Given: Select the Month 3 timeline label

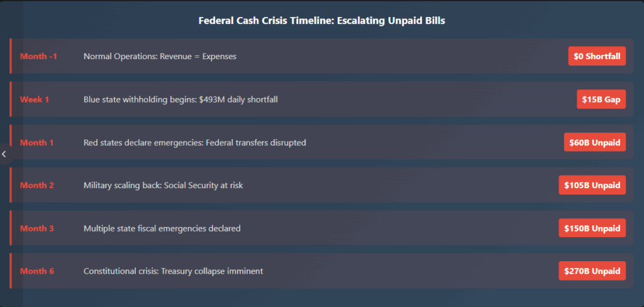Looking at the screenshot, I should pyautogui.click(x=36, y=228).
